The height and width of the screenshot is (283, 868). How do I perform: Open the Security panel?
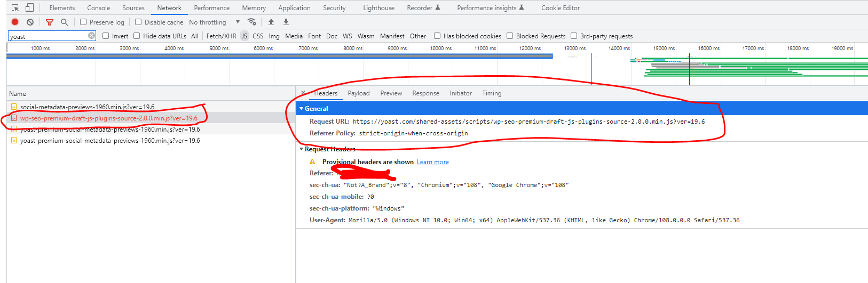[x=334, y=7]
